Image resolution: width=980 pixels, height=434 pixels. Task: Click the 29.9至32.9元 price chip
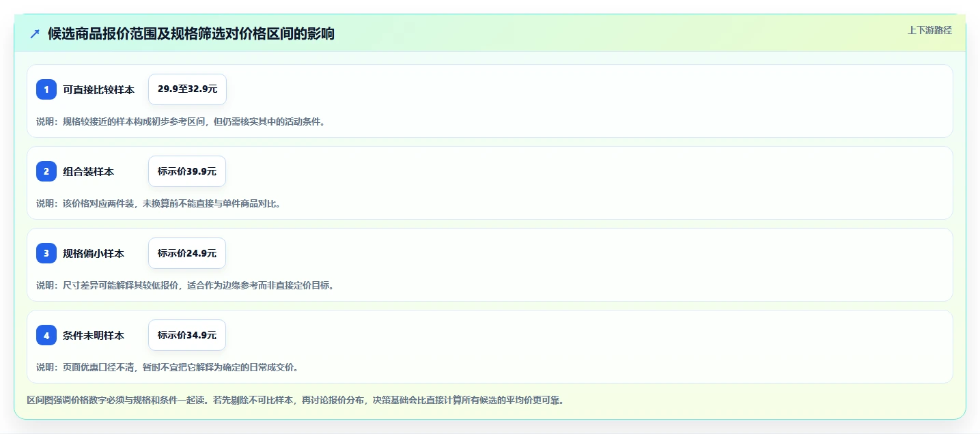tap(187, 89)
